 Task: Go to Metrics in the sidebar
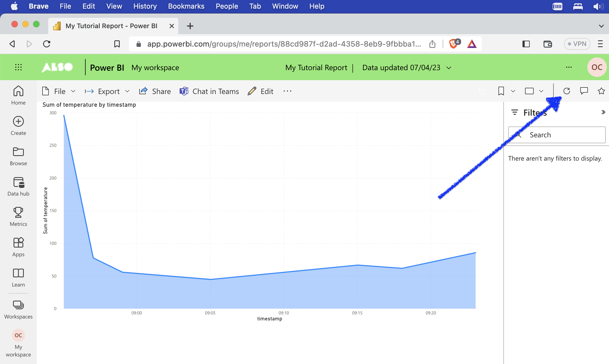tap(18, 217)
